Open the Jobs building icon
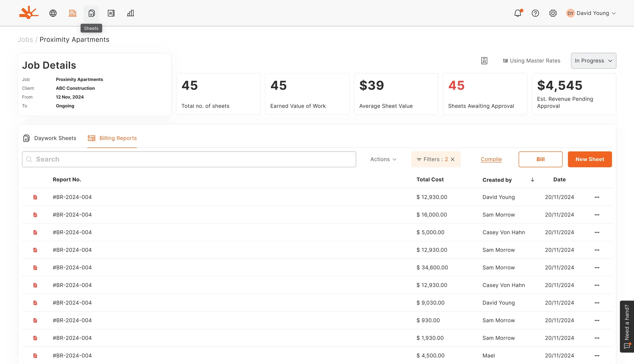This screenshot has width=634, height=364. tap(73, 13)
